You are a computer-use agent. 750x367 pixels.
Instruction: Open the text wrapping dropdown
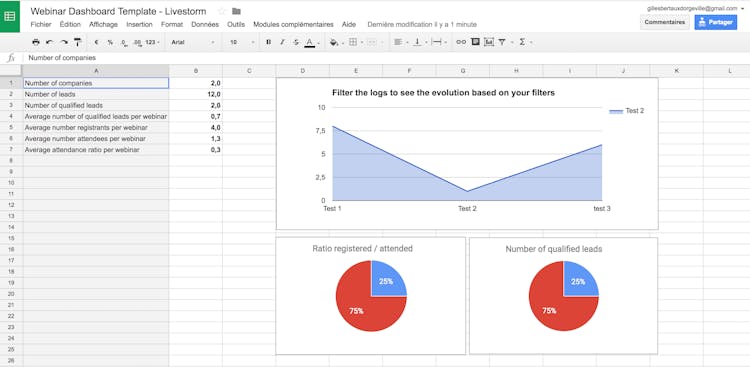[x=439, y=42]
